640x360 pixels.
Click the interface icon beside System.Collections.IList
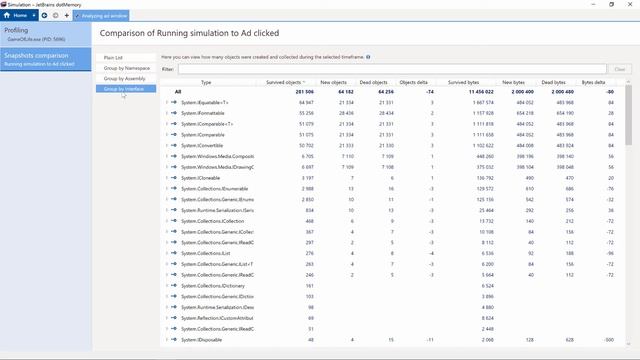174,253
